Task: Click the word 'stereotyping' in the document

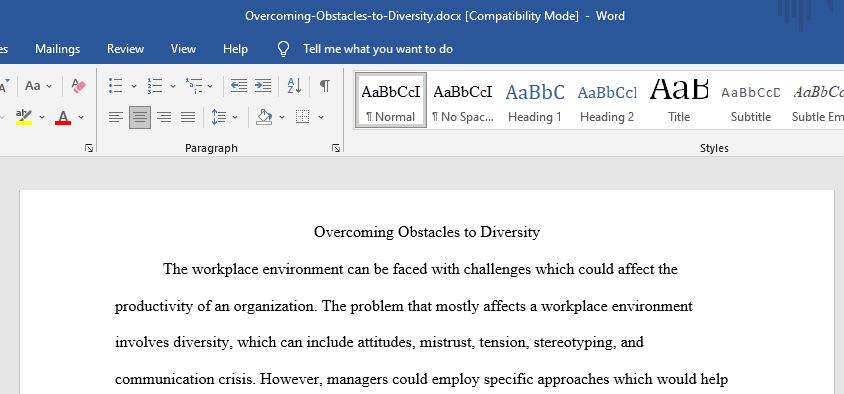Action: 574,342
